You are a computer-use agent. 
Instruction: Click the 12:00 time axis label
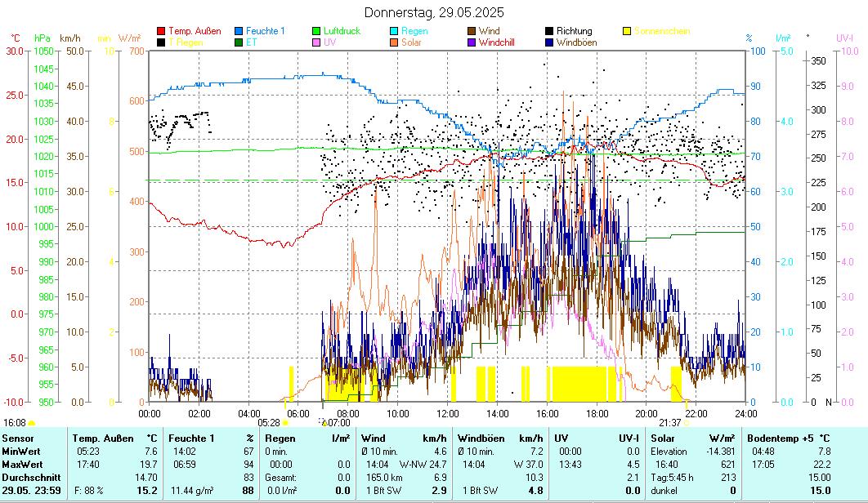click(x=448, y=414)
